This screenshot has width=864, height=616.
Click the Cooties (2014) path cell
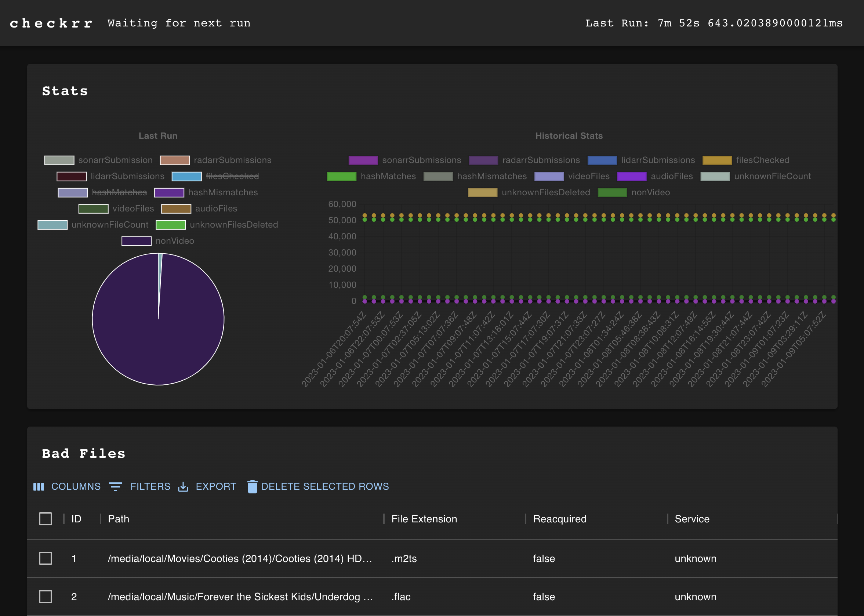(x=240, y=558)
